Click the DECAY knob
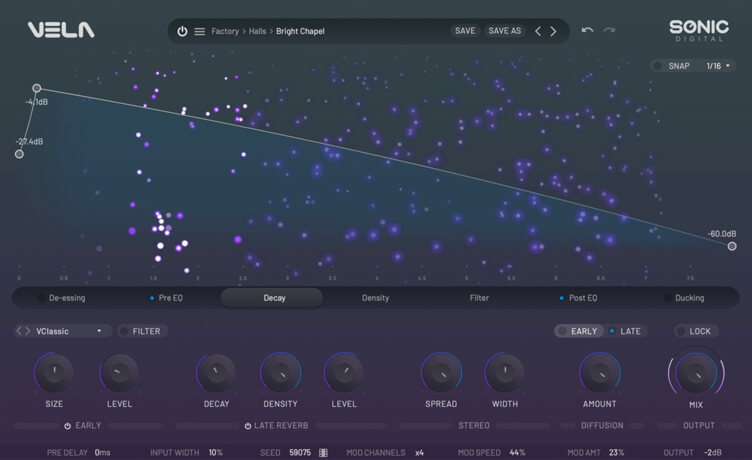This screenshot has width=752, height=460. [216, 372]
